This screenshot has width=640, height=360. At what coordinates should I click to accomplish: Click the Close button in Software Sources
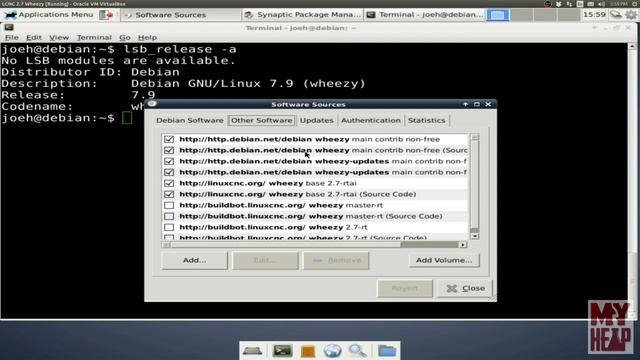click(465, 289)
